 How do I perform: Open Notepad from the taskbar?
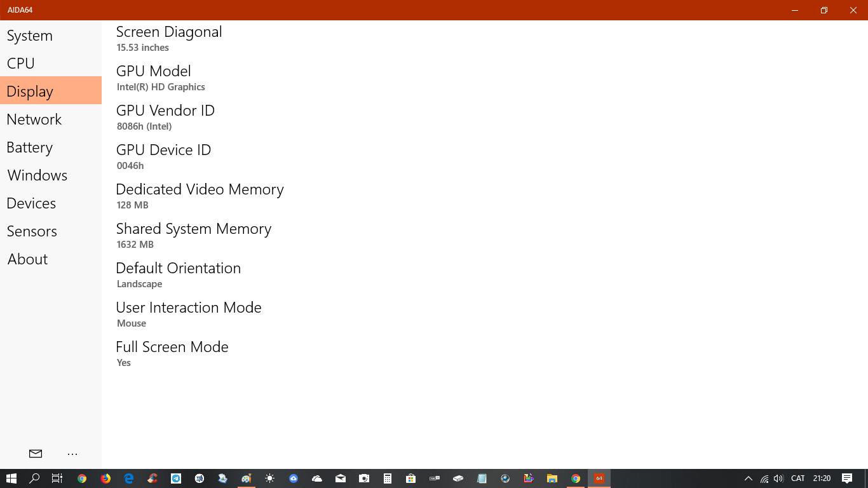point(482,478)
